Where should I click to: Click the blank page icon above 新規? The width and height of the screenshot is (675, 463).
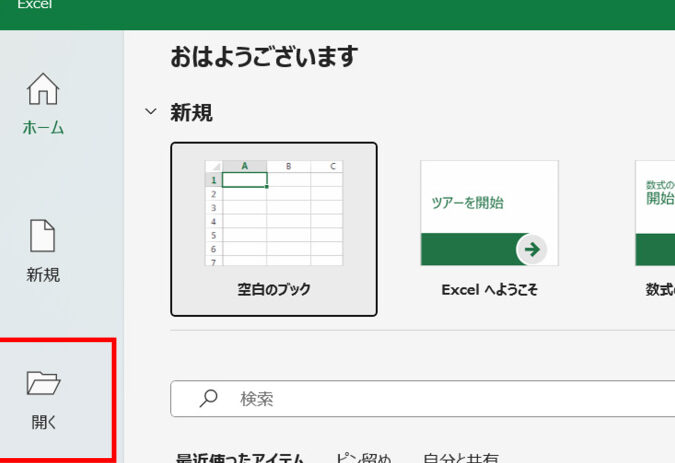43,236
